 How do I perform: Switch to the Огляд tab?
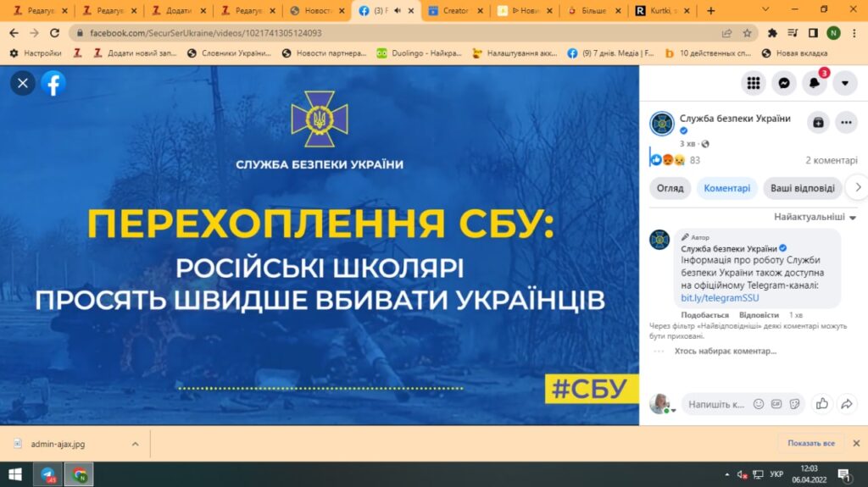click(x=670, y=188)
